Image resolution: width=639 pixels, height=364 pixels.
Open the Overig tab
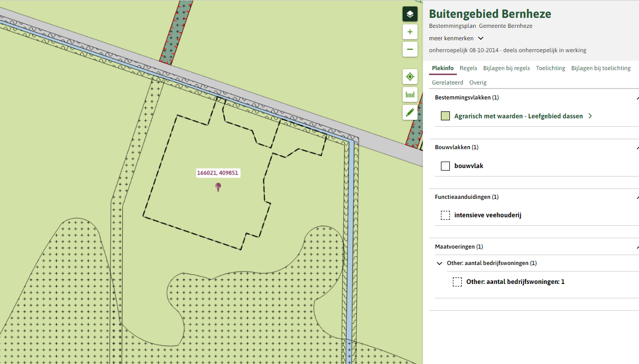[478, 83]
